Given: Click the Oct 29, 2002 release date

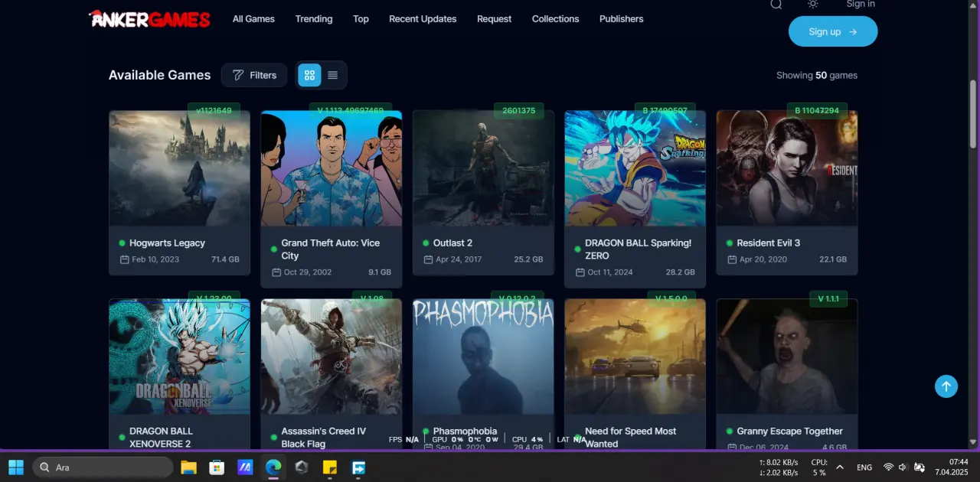Looking at the screenshot, I should pyautogui.click(x=307, y=272).
